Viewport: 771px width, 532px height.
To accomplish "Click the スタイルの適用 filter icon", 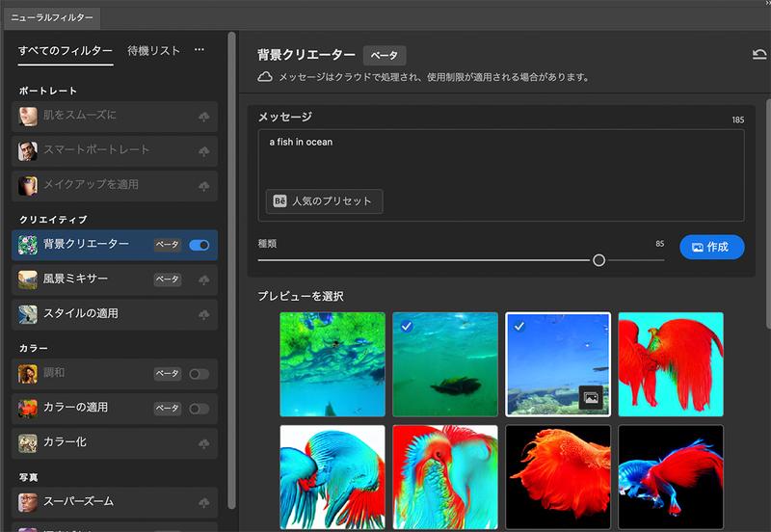I will coord(28,315).
